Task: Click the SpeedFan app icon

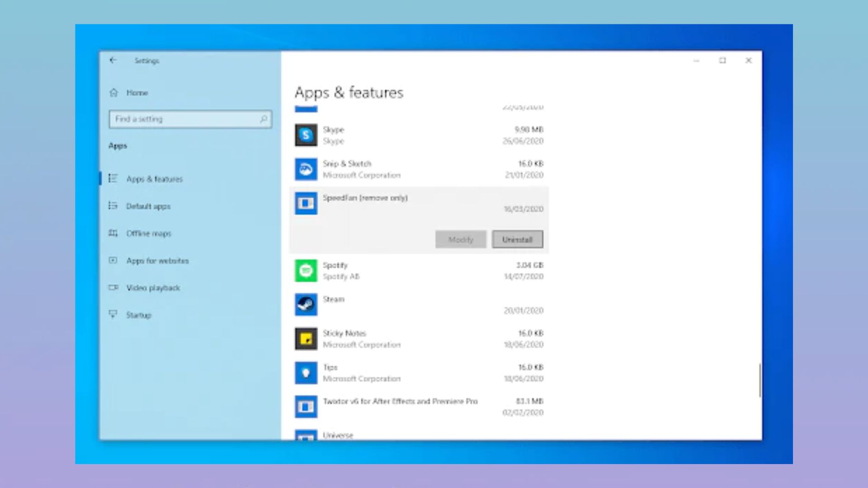Action: [x=306, y=203]
